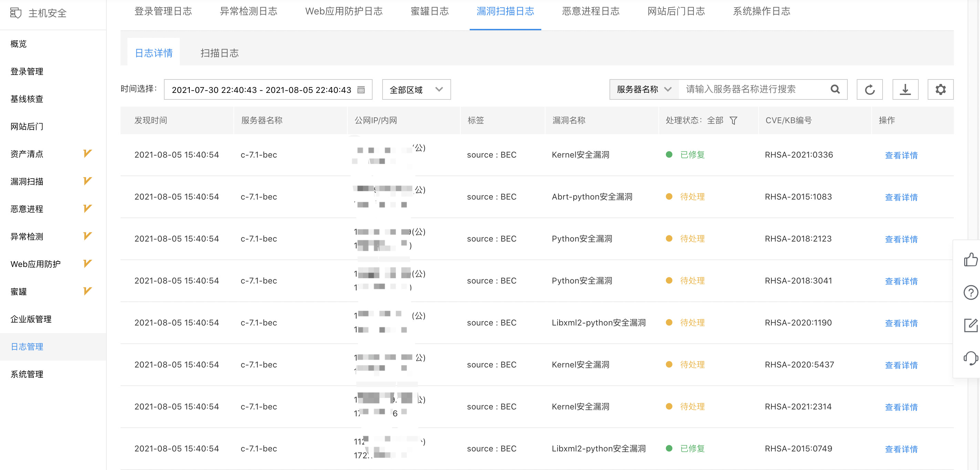Select 漏洞扫描 in the sidebar
980x470 pixels.
[x=26, y=181]
